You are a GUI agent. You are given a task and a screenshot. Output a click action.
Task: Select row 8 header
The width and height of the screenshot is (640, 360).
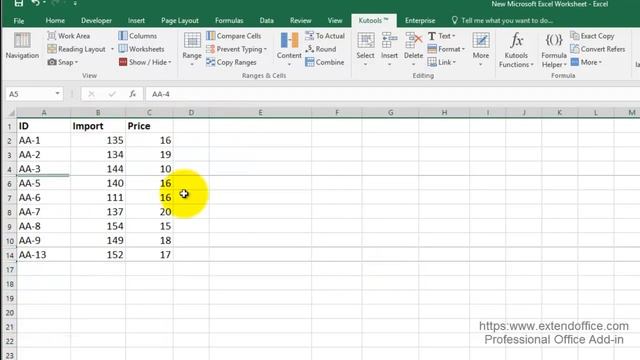click(9, 212)
